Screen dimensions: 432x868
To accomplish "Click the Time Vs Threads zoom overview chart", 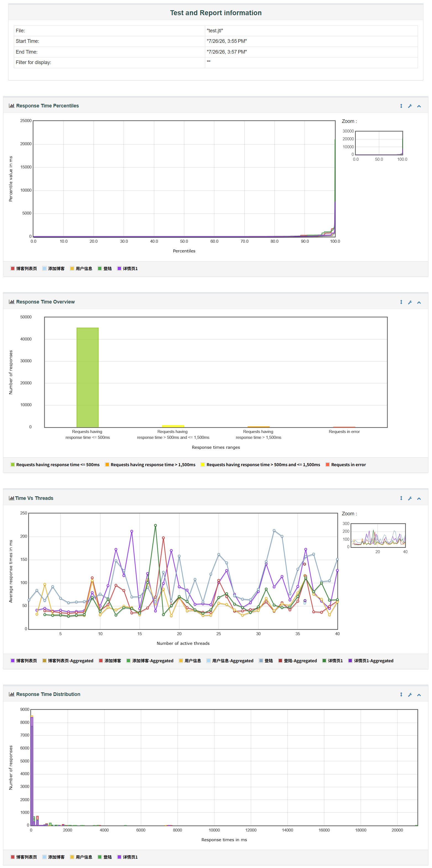I will click(x=378, y=535).
